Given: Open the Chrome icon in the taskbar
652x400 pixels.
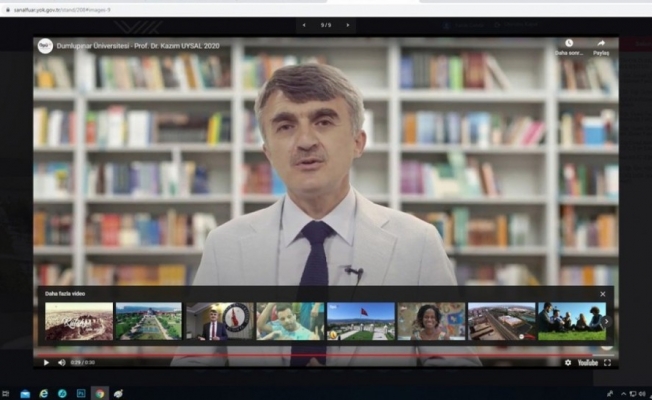Looking at the screenshot, I should click(99, 393).
